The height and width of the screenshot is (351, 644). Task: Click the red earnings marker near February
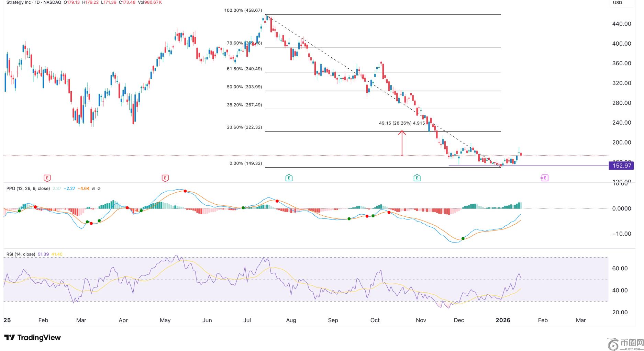tap(47, 178)
